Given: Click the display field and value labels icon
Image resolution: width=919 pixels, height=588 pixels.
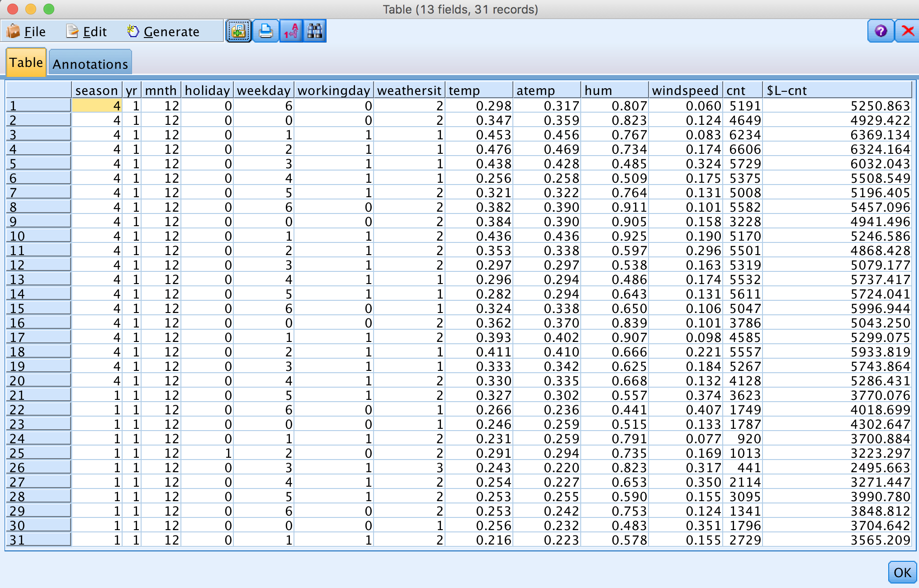Looking at the screenshot, I should [291, 31].
